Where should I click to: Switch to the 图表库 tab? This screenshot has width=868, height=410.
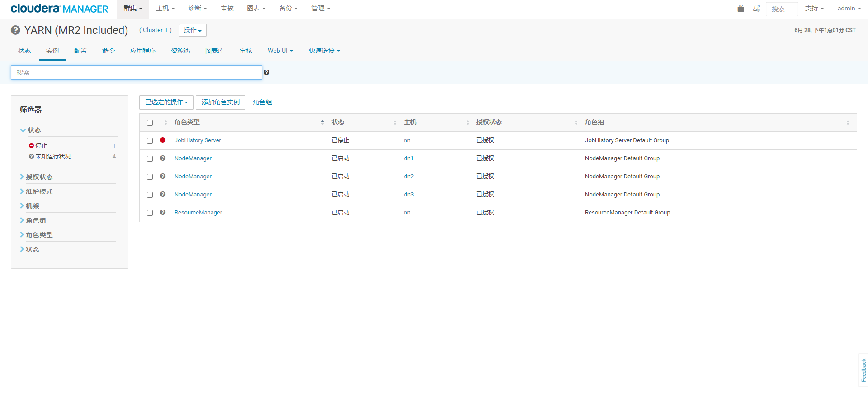(x=215, y=51)
